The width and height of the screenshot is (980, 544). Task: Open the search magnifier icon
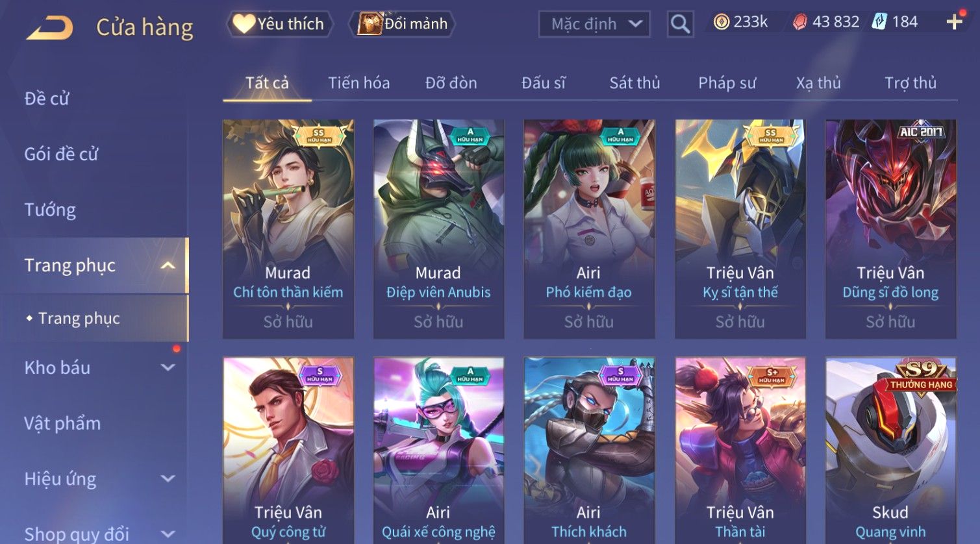coord(680,24)
